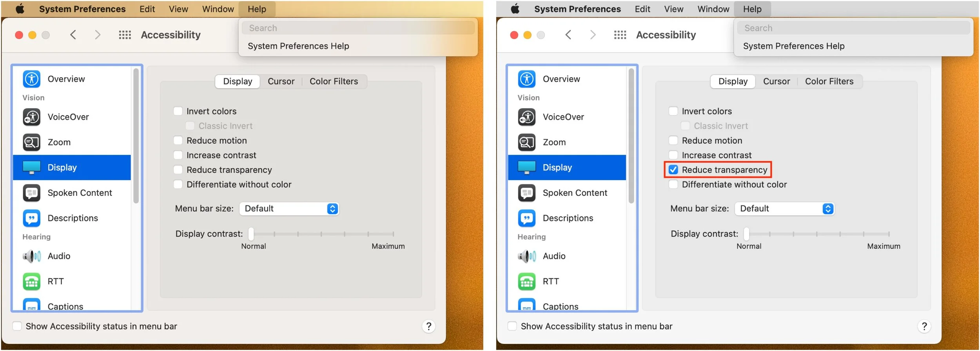Show all preferences grid icon in right window

pyautogui.click(x=620, y=35)
